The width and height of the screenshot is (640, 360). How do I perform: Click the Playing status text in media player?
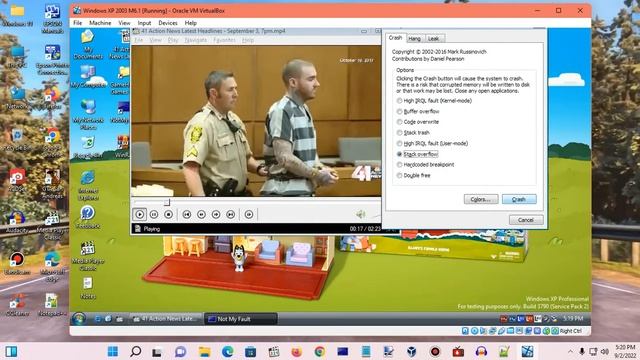(x=151, y=229)
